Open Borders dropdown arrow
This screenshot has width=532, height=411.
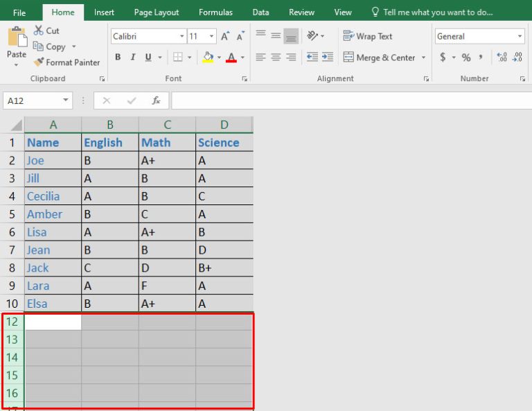click(190, 58)
